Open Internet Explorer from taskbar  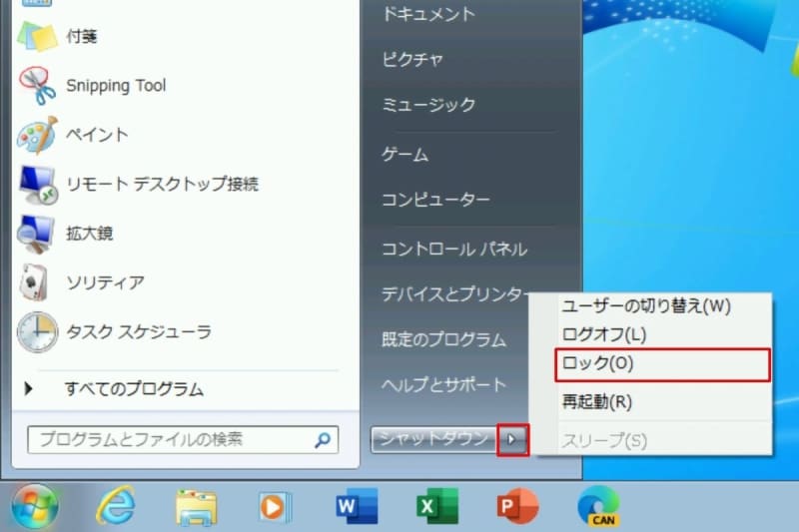(116, 506)
